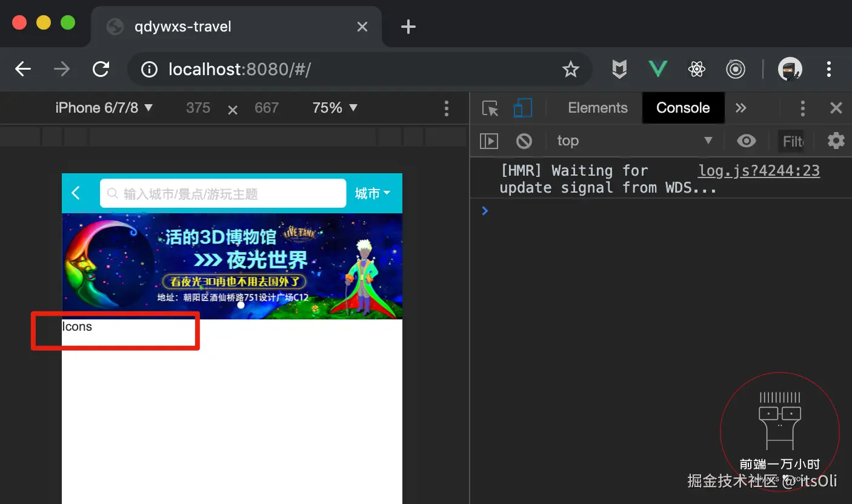Open a new browser tab
Viewport: 852px width, 504px height.
(408, 27)
